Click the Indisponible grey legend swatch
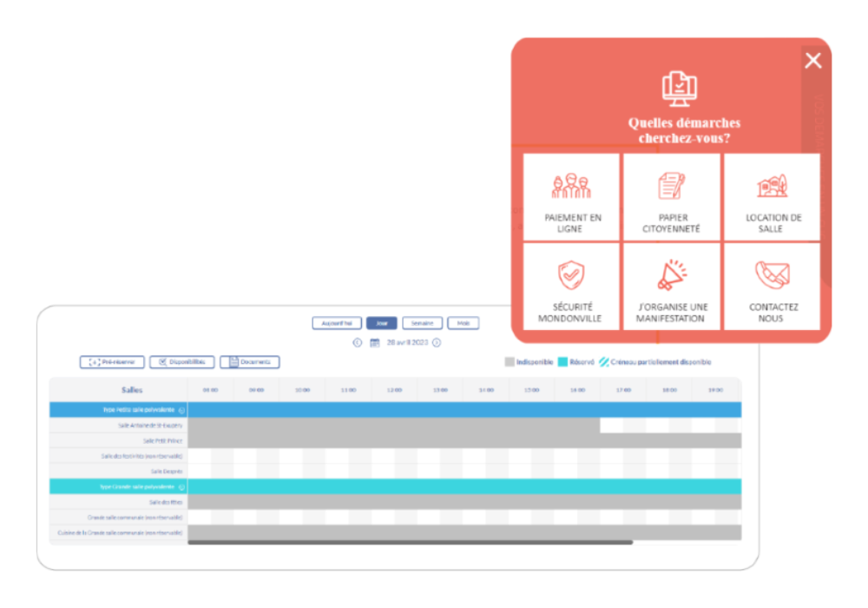This screenshot has height=608, width=868. point(510,362)
